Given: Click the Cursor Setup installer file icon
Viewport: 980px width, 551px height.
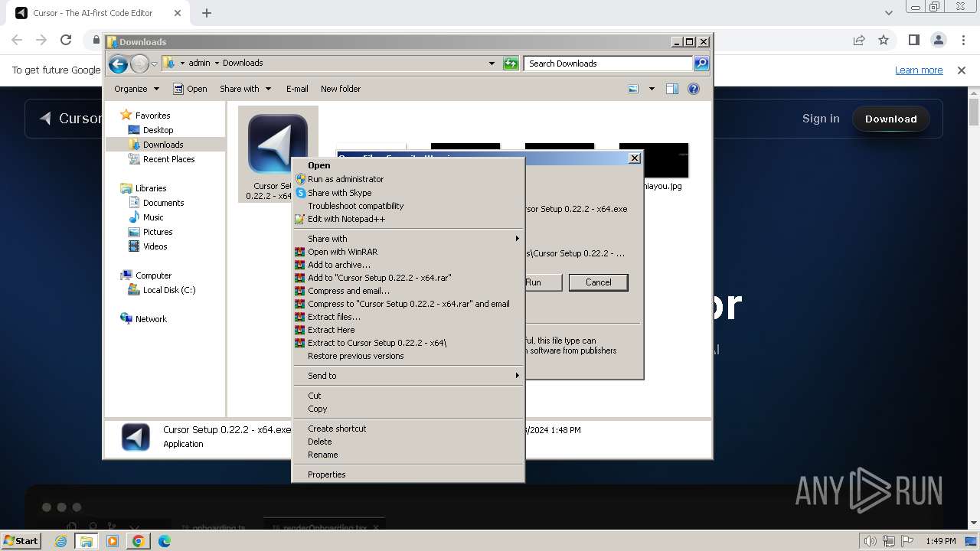Looking at the screenshot, I should [x=278, y=145].
